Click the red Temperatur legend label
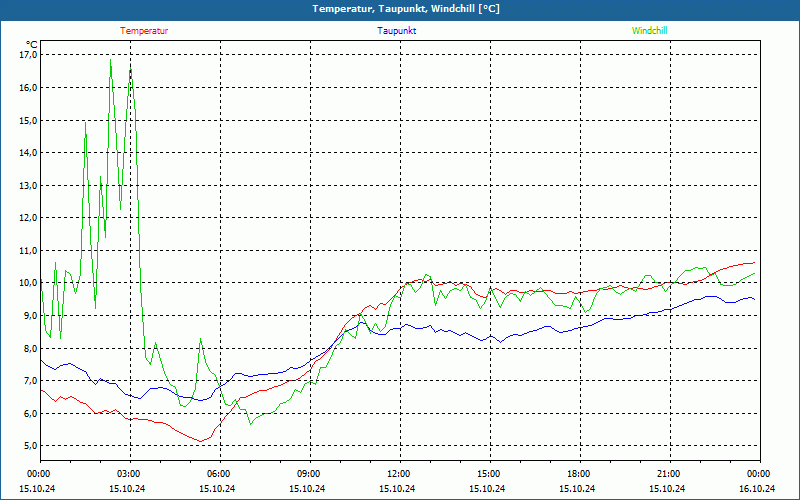 tap(144, 31)
